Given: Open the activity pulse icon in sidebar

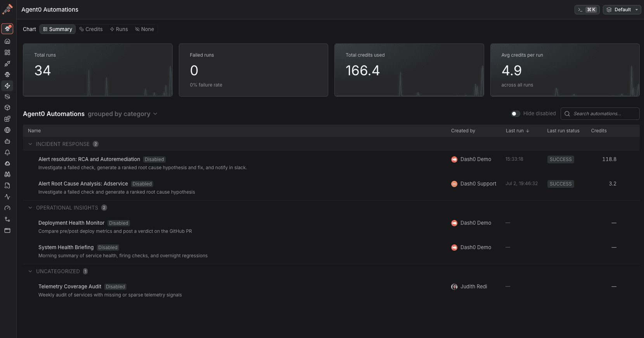Looking at the screenshot, I should 7,197.
